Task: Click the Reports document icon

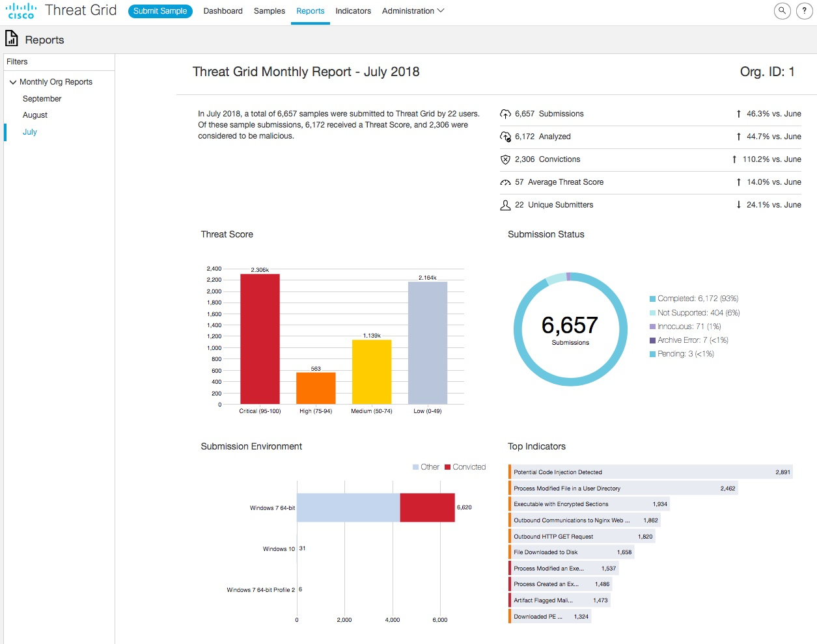Action: (12, 39)
